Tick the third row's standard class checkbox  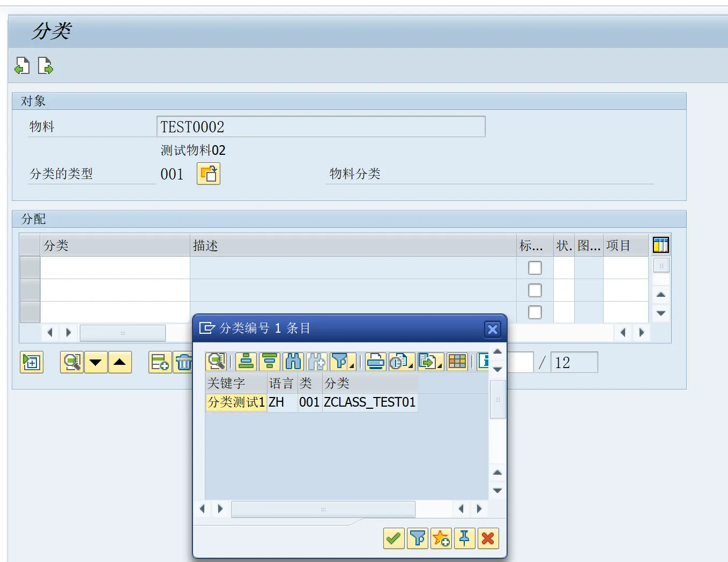click(534, 312)
